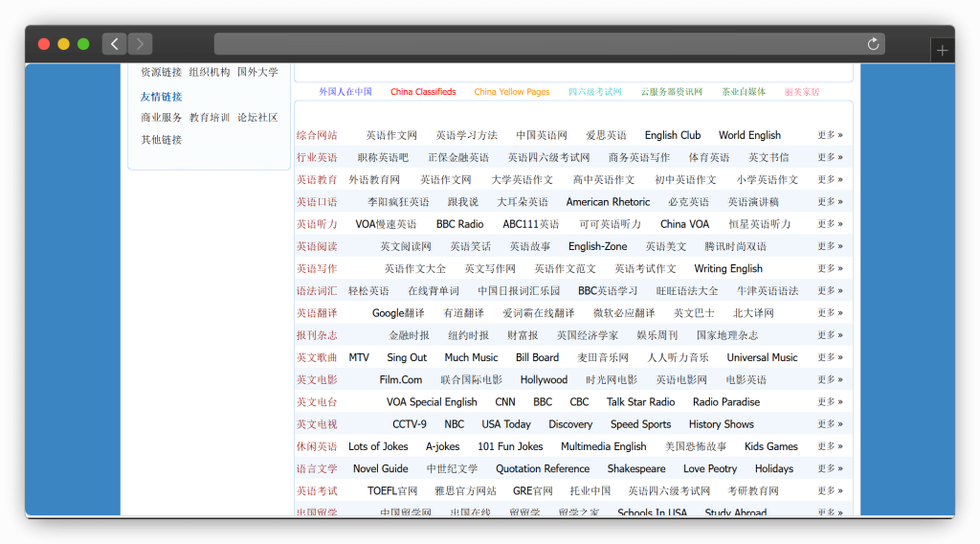Image resolution: width=980 pixels, height=544 pixels.
Task: Open the BBC Radio link
Action: pos(459,224)
